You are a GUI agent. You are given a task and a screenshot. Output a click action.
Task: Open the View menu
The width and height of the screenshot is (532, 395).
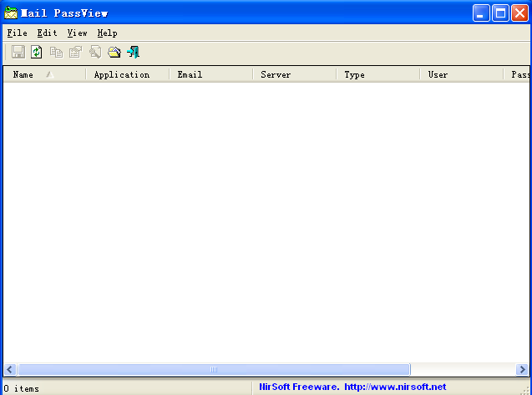coord(77,33)
